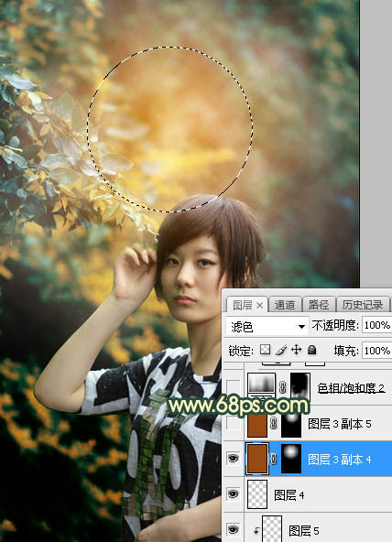Select brown fill thumbnail of 图层 3 副本 5
This screenshot has width=392, height=542.
(x=257, y=425)
